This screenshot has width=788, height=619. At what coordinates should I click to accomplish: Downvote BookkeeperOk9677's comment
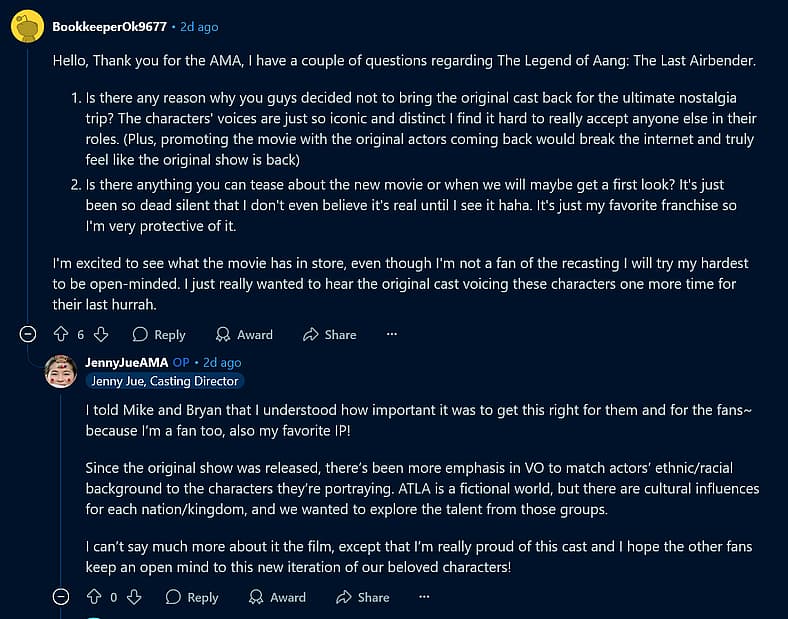click(x=101, y=334)
